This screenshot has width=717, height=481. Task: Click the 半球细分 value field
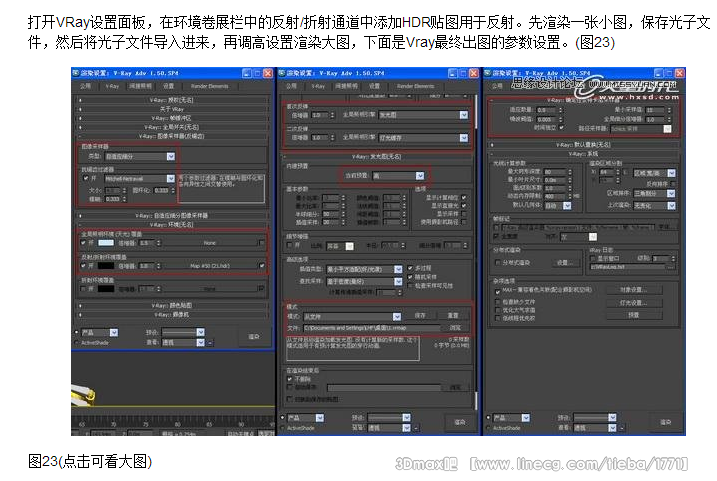331,214
